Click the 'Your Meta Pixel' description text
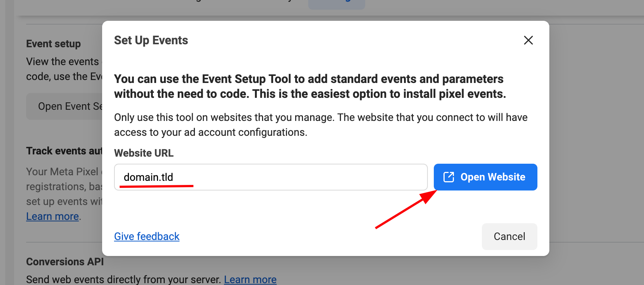This screenshot has height=285, width=644. point(62,172)
